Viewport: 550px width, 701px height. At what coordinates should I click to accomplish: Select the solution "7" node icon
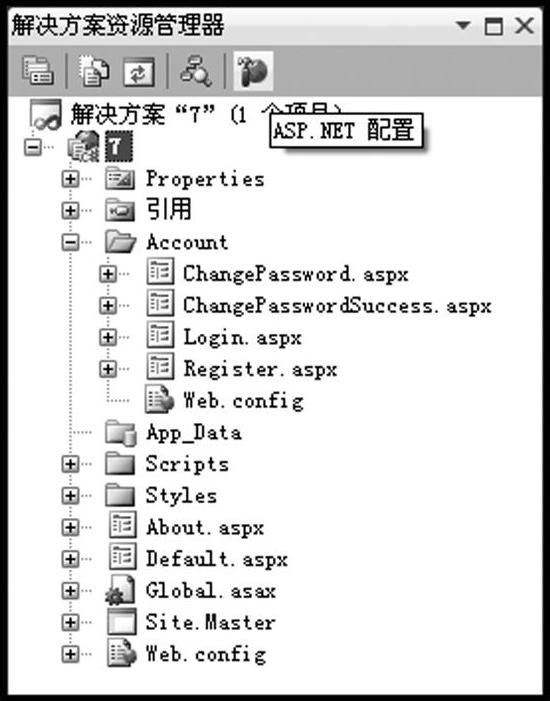pos(45,115)
